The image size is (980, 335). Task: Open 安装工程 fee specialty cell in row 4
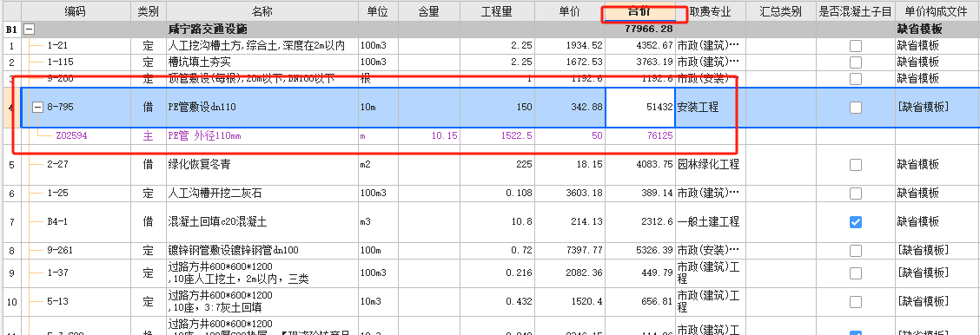point(710,108)
